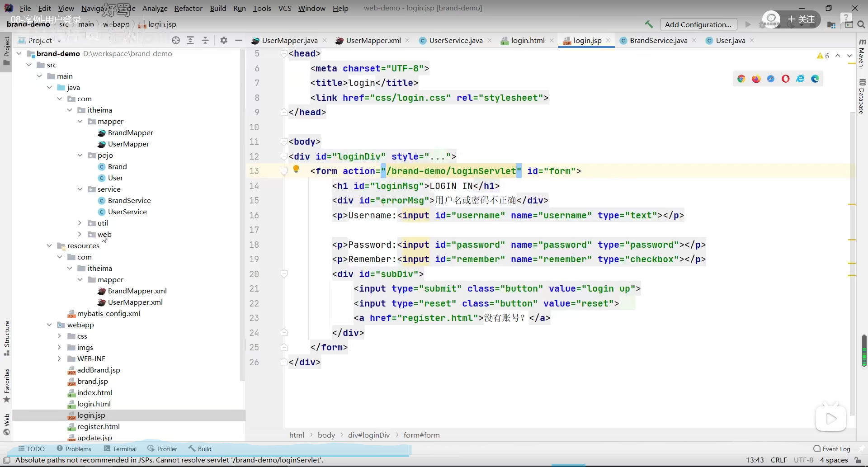Screen dimensions: 868x467
Task: Collapse the webapp folder
Action: [x=49, y=325]
